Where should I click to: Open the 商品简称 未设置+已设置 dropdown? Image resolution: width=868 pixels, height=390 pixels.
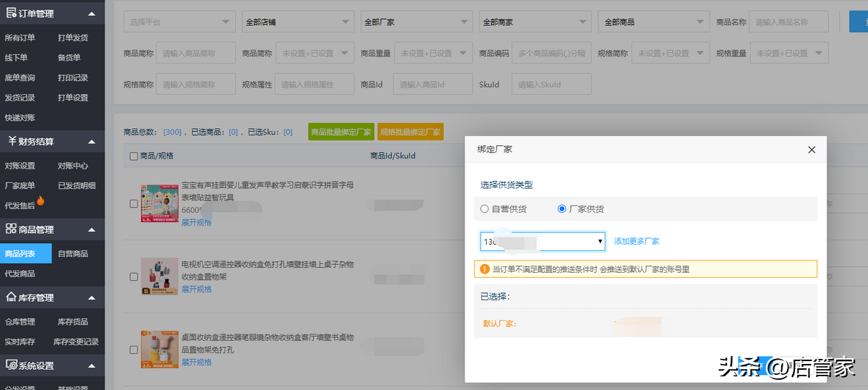pos(315,54)
